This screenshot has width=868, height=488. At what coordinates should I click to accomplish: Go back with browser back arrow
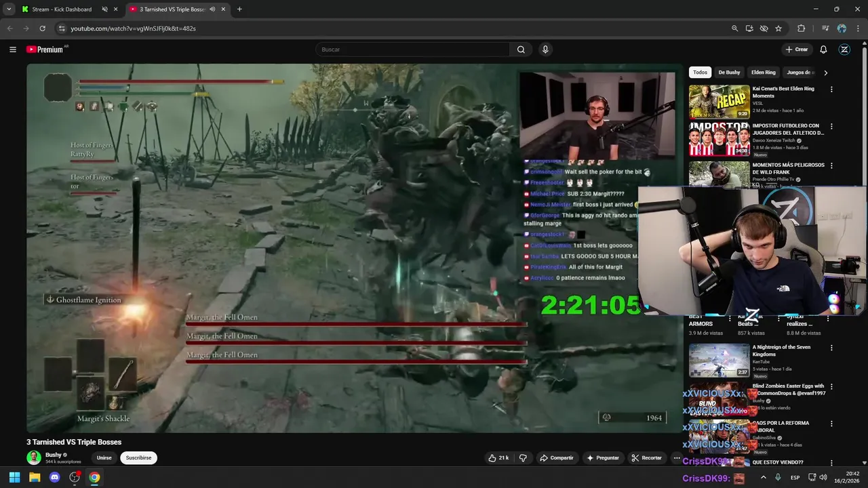coord(9,28)
